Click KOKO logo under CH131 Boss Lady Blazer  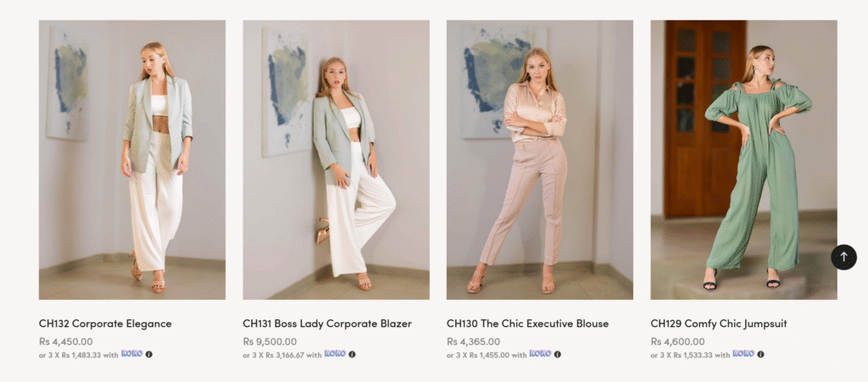pos(335,354)
